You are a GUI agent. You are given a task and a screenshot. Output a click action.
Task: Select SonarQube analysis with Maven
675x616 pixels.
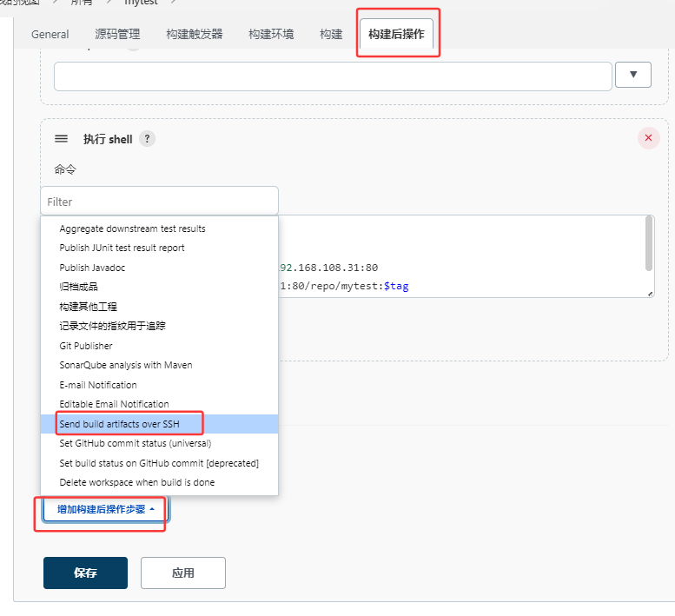(159, 365)
